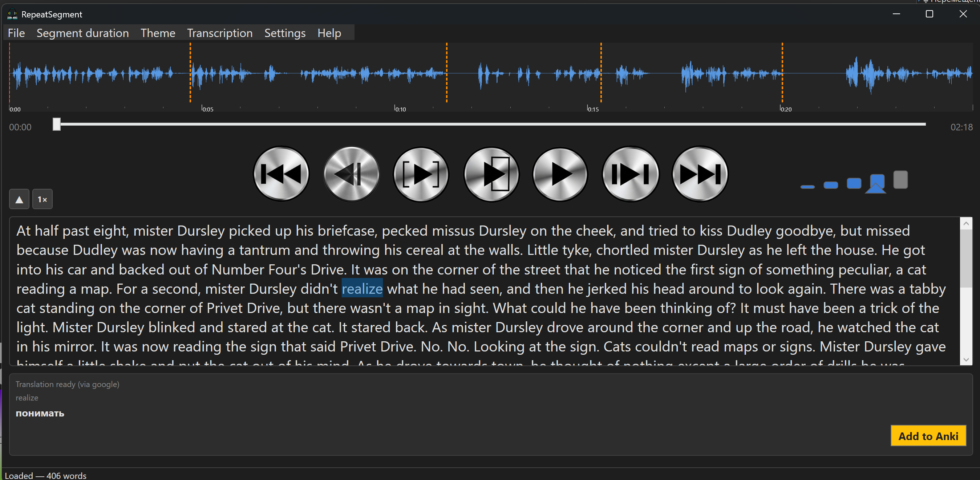The height and width of the screenshot is (480, 980).
Task: Click the 02:18 total duration label
Action: click(x=961, y=127)
